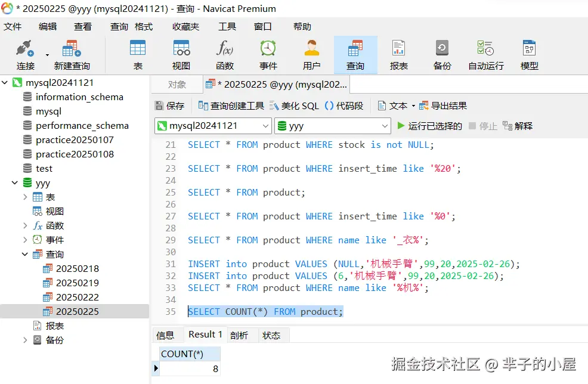588x384 pixels.
Task: Open the 查看 (View) menu
Action: tap(83, 27)
